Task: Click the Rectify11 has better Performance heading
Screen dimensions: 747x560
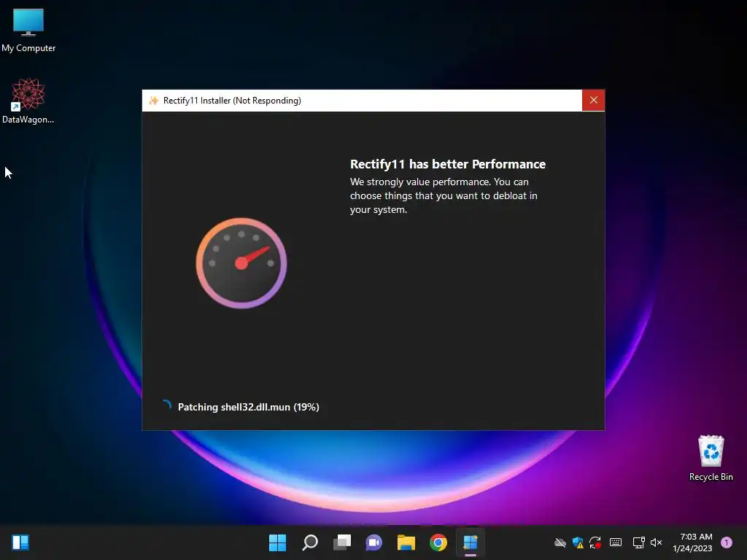Action: coord(447,164)
